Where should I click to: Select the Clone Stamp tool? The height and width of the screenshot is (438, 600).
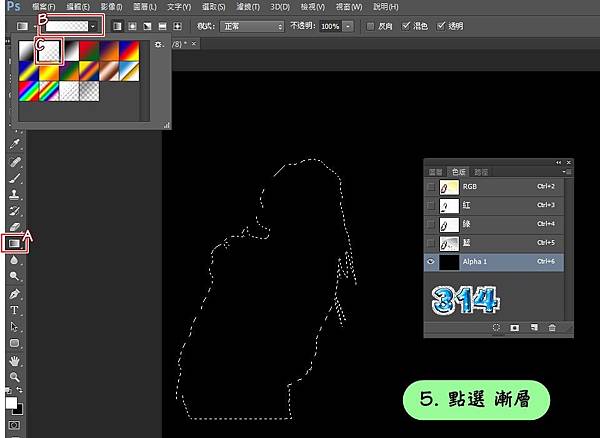tap(15, 194)
